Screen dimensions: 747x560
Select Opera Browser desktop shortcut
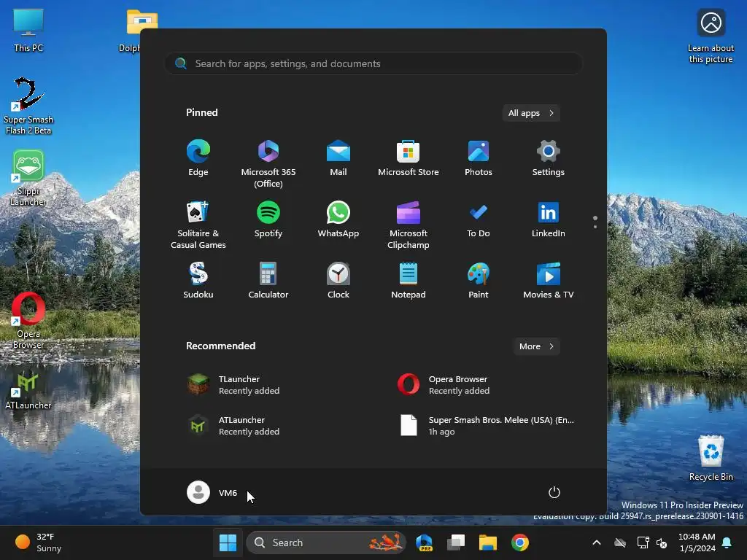28,321
